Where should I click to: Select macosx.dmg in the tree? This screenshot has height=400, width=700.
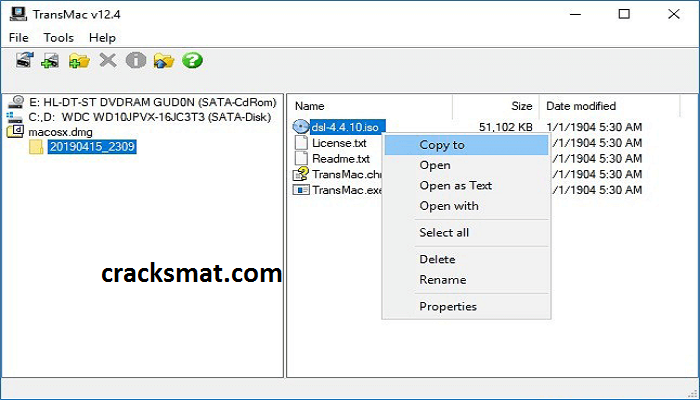(x=60, y=132)
